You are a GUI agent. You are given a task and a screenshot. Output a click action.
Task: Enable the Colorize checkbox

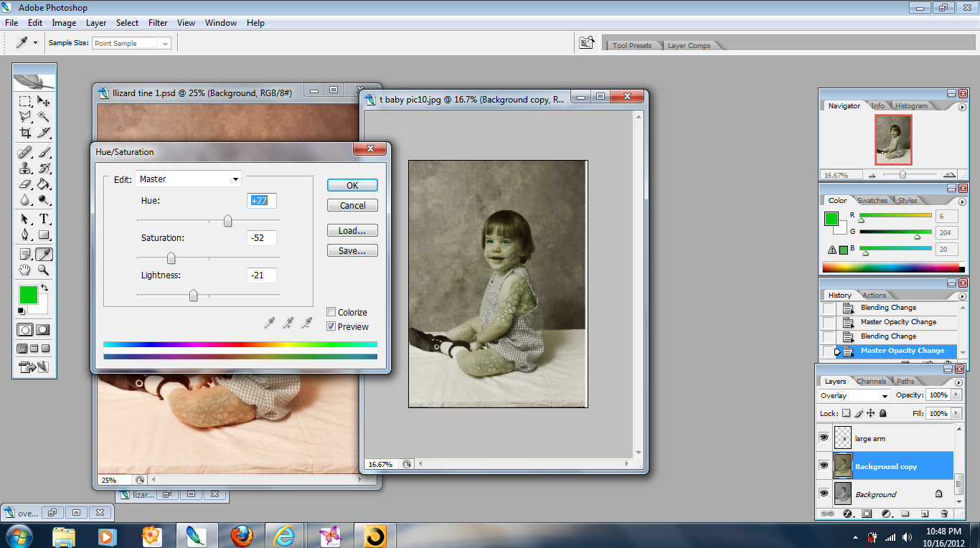coord(331,312)
